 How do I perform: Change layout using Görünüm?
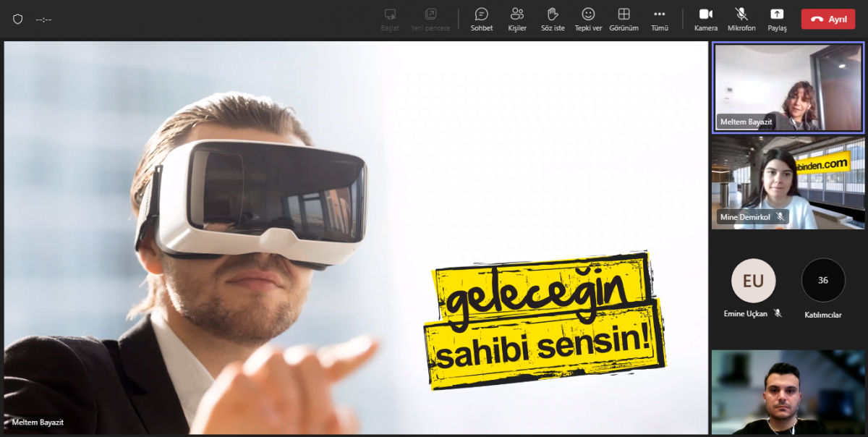coord(624,19)
